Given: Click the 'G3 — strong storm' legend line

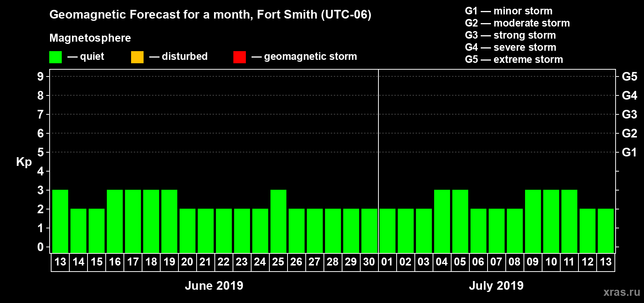Looking at the screenshot, I should pos(511,35).
